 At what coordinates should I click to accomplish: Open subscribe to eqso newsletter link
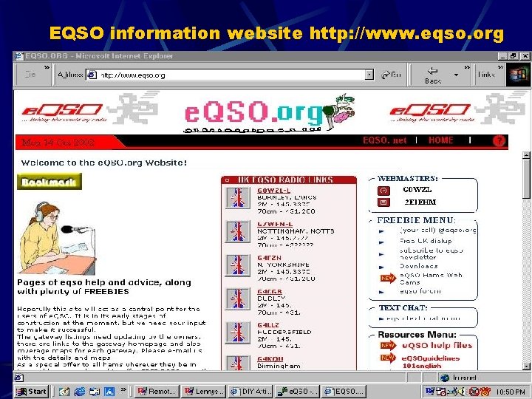pyautogui.click(x=431, y=253)
